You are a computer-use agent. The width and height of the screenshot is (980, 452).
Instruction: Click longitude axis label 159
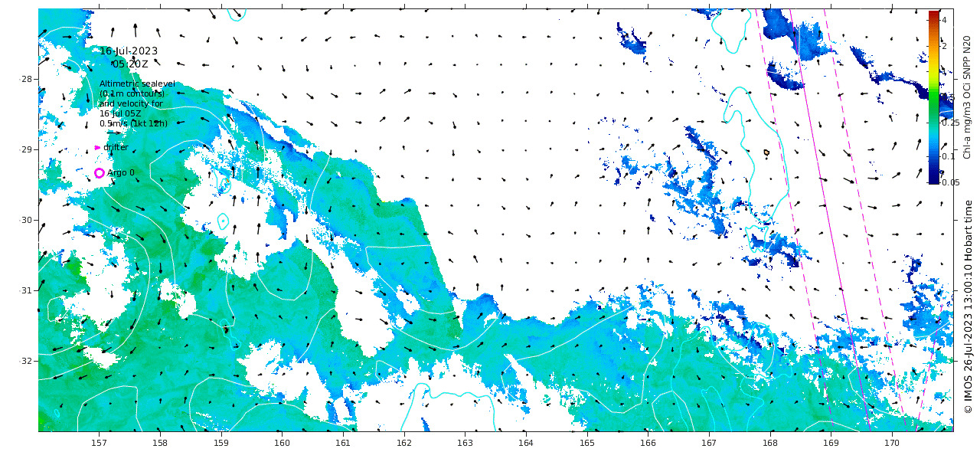220,443
